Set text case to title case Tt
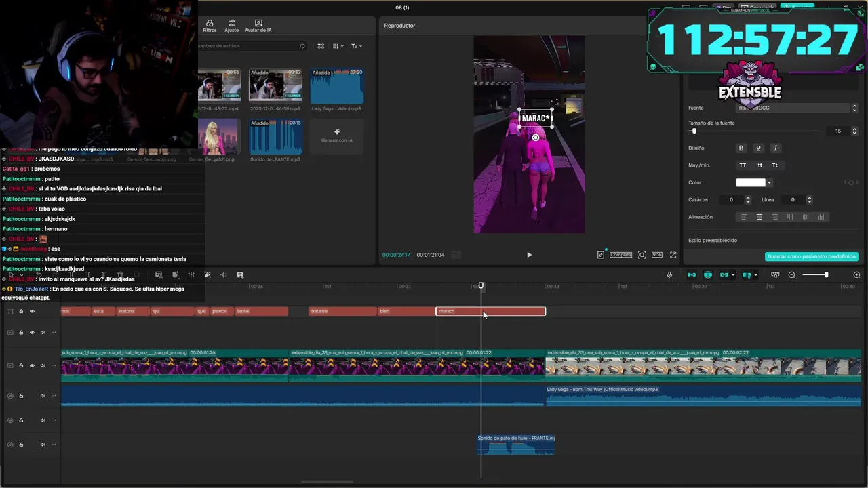Screen dimensions: 868x488 click(775, 165)
